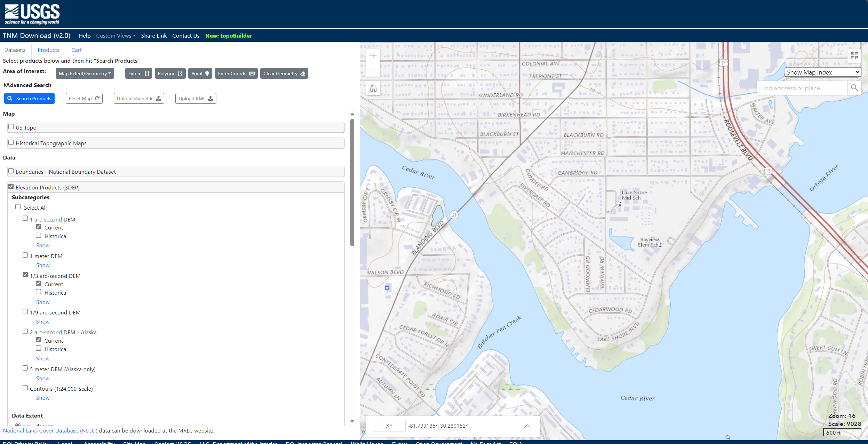Image resolution: width=868 pixels, height=444 pixels.
Task: Uncheck Elevation Products (3DEP)
Action: (x=11, y=187)
